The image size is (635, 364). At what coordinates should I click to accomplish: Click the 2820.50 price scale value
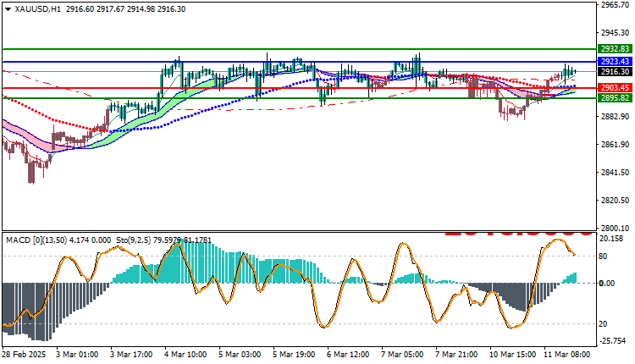coord(616,201)
